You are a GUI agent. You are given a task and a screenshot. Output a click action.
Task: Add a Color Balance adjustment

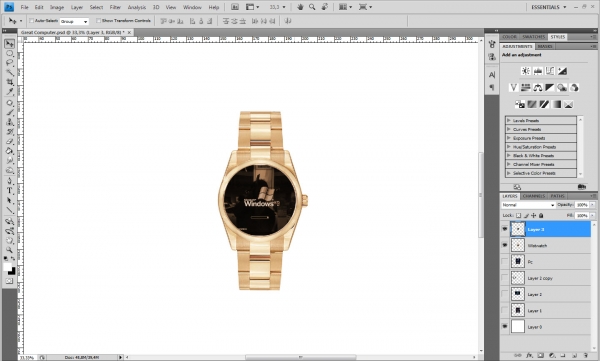538,88
